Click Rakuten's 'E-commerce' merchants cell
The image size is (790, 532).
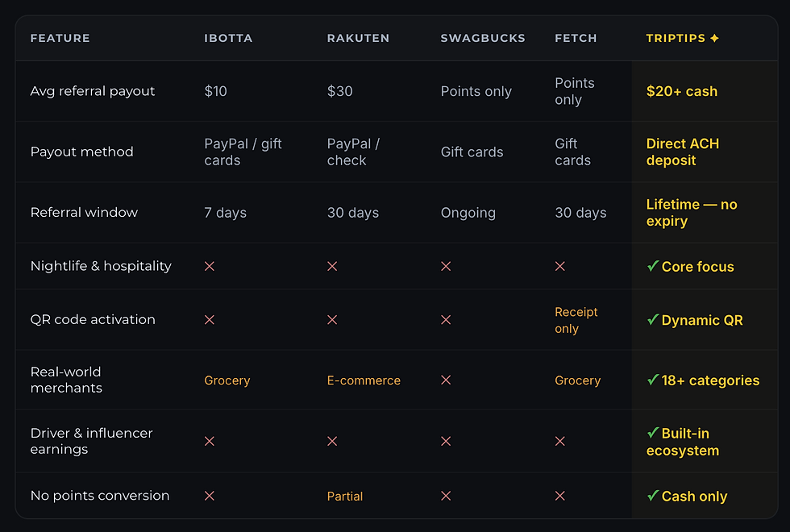coord(364,380)
